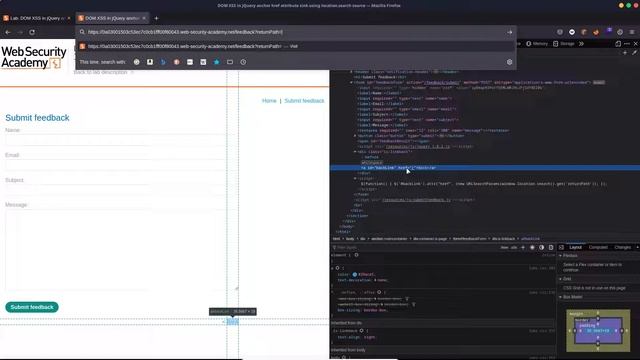Open the Firefox application menu (hamburger)

pyautogui.click(x=632, y=32)
